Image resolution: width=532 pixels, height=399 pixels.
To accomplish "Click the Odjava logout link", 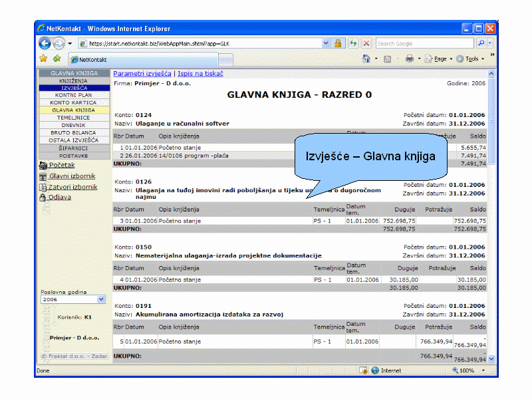I will [x=60, y=197].
